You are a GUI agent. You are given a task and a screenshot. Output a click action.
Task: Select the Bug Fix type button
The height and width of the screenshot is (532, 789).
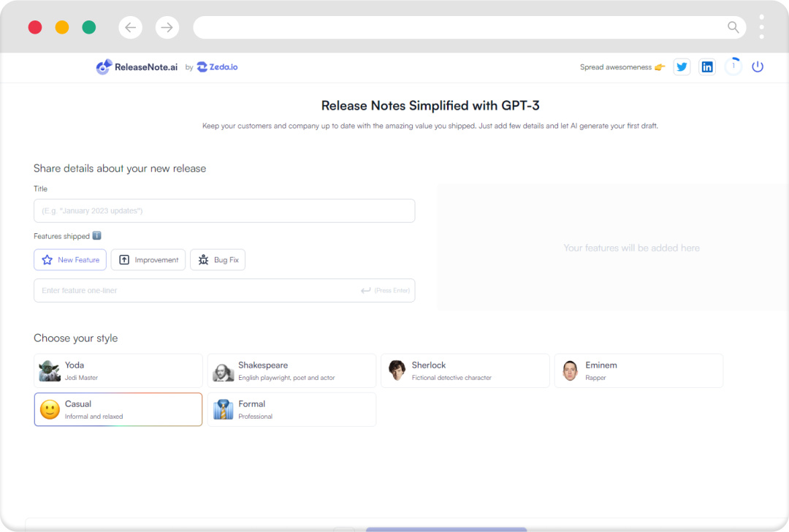pyautogui.click(x=218, y=259)
